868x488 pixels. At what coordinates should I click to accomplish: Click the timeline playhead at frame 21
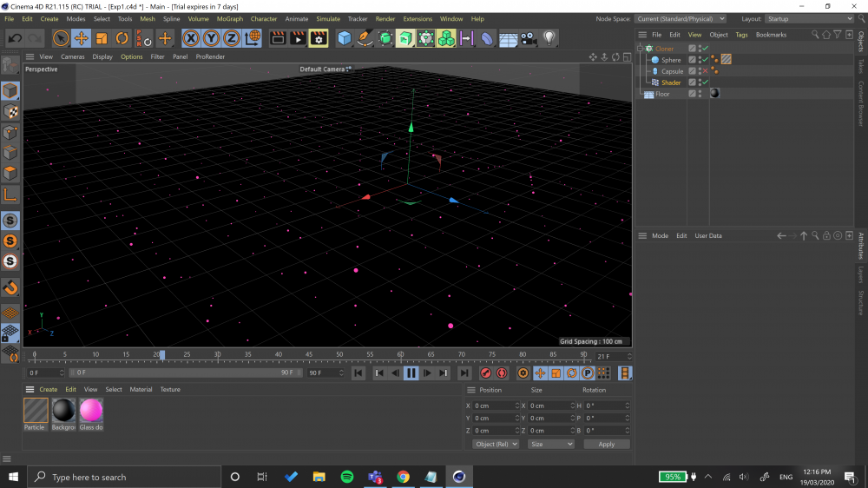(161, 354)
